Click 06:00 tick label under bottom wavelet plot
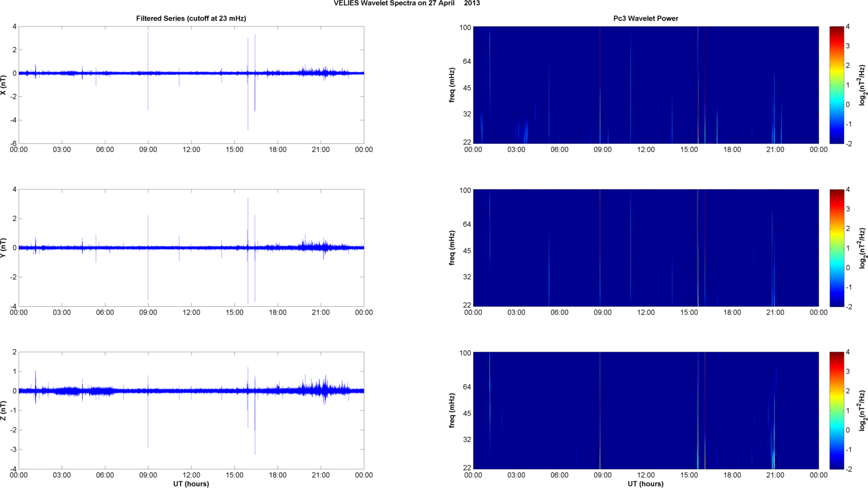 tap(559, 475)
